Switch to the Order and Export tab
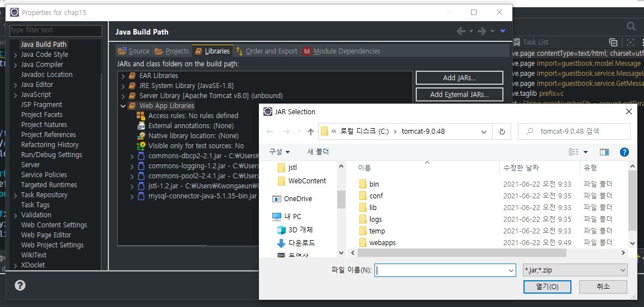Image resolution: width=644 pixels, height=307 pixels. (x=267, y=51)
